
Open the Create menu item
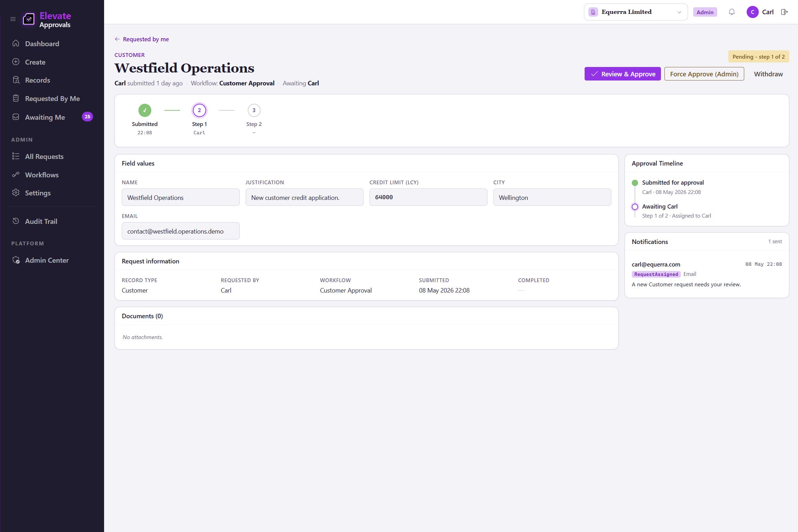coord(52,62)
